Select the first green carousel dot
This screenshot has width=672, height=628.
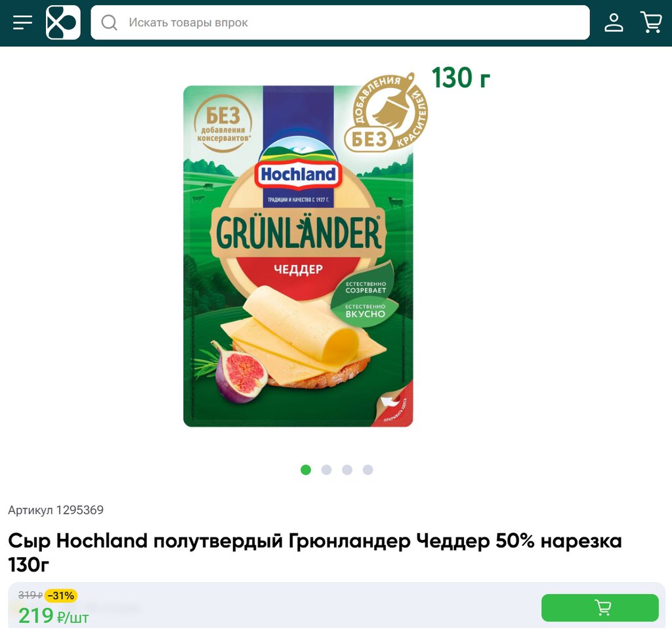pyautogui.click(x=306, y=470)
